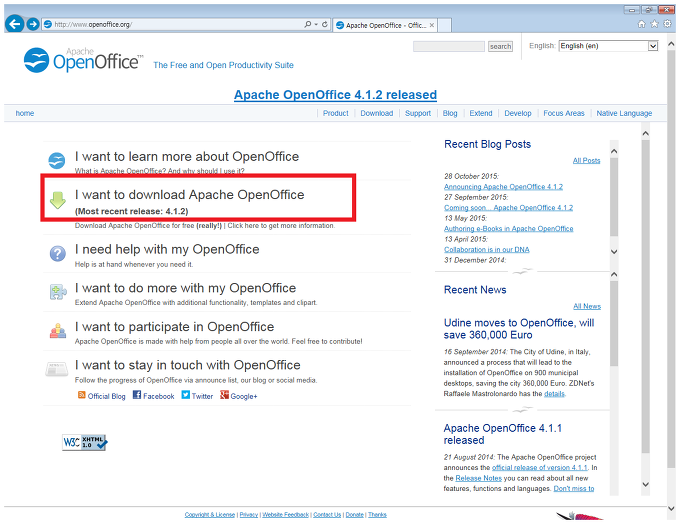Viewport: 680px width, 524px height.
Task: Click Udine moves to OpenOffice news headline
Action: [x=519, y=329]
